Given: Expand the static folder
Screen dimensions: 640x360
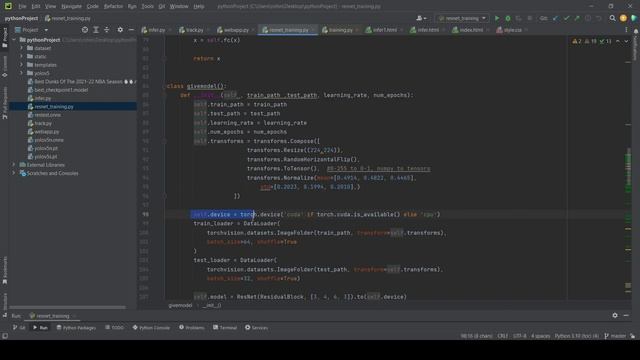Looking at the screenshot, I should 21,56.
